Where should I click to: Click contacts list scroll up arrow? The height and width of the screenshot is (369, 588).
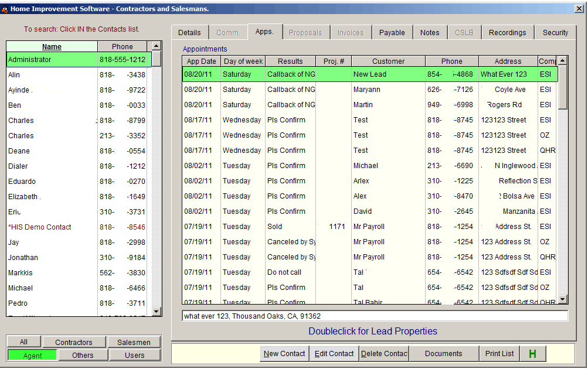(157, 46)
